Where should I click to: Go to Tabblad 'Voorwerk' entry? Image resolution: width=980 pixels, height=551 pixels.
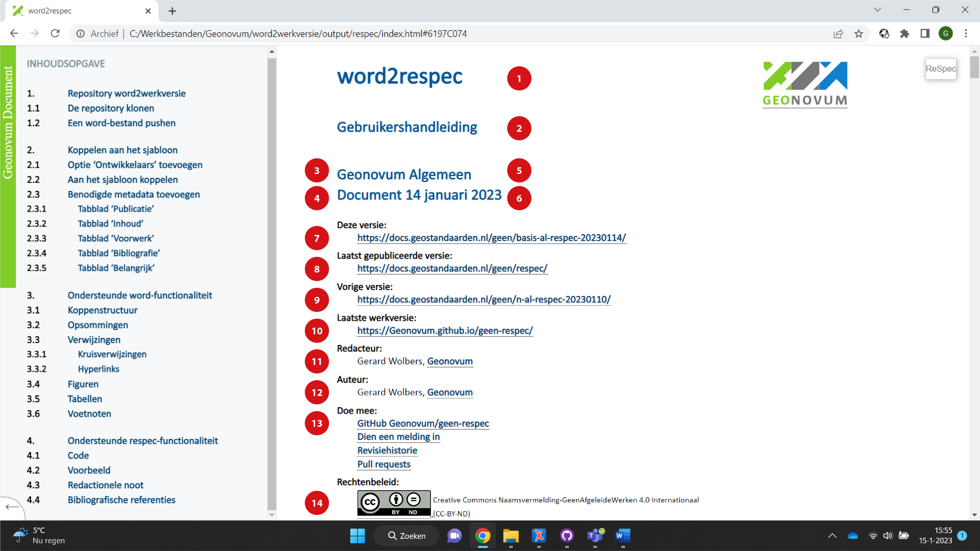[116, 238]
